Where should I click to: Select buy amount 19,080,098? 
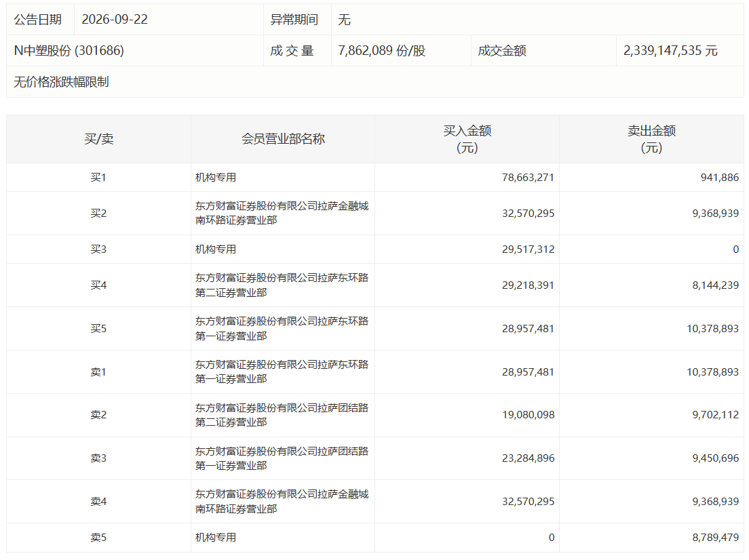click(x=528, y=415)
